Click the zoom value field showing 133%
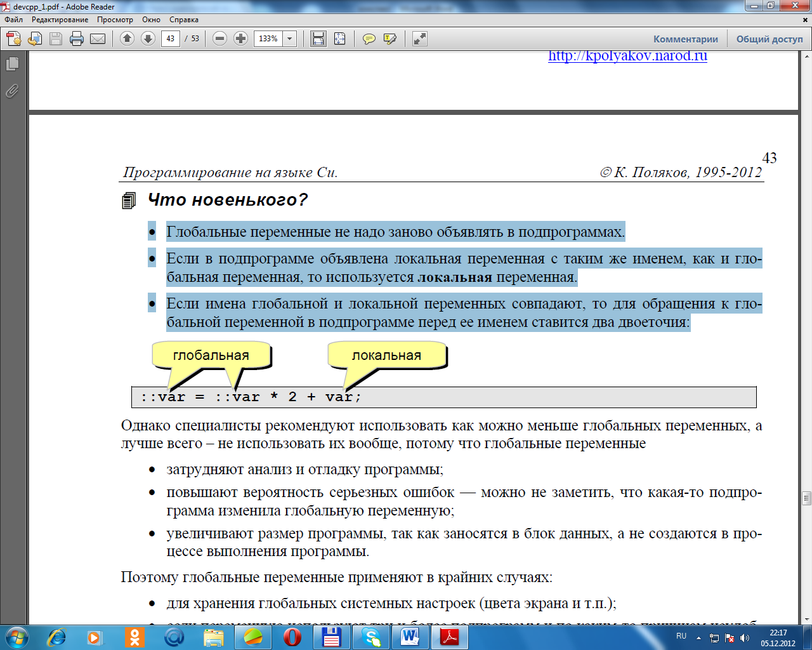Image resolution: width=812 pixels, height=650 pixels. point(268,39)
